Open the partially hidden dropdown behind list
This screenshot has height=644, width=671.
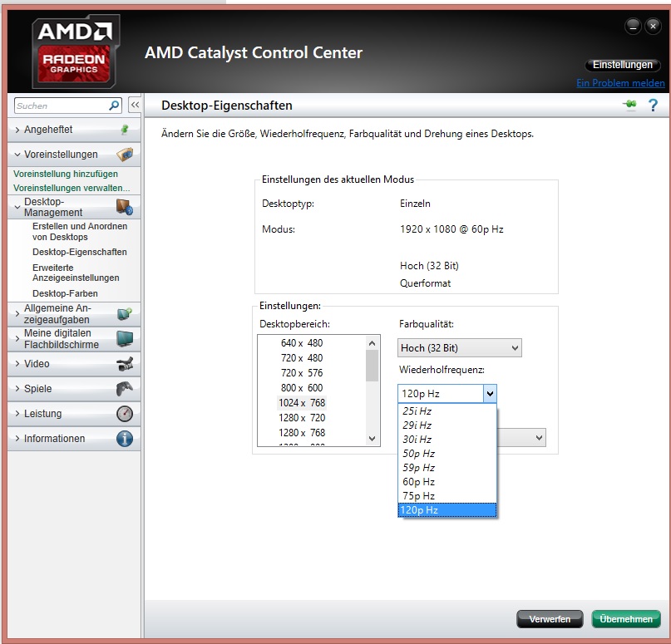(x=521, y=438)
